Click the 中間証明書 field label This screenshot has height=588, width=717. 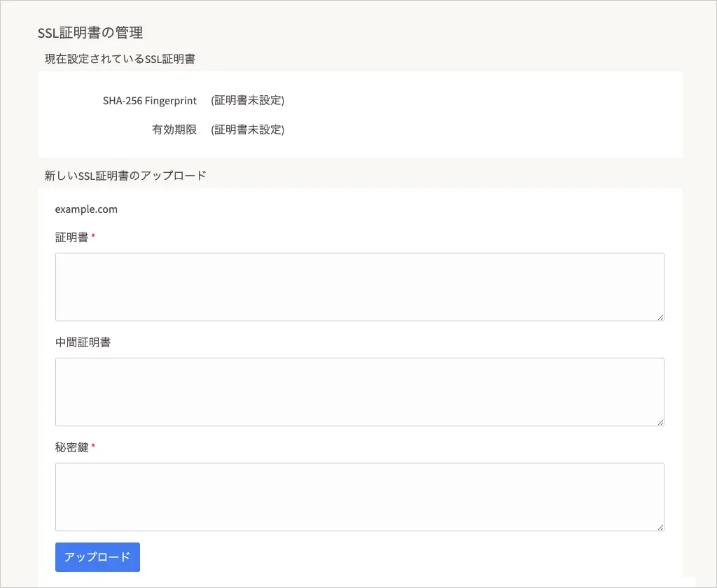click(x=83, y=342)
